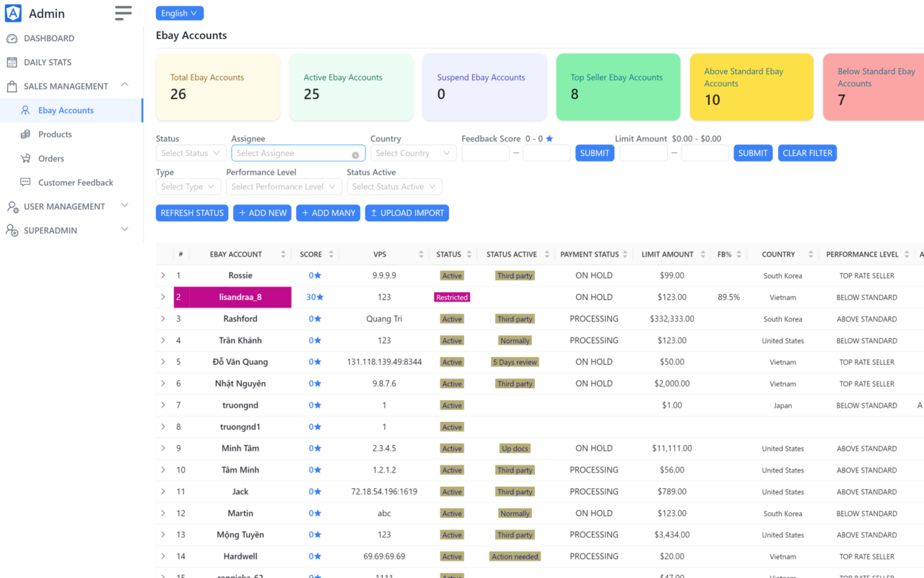
Task: Open the English language dropdown
Action: point(180,13)
